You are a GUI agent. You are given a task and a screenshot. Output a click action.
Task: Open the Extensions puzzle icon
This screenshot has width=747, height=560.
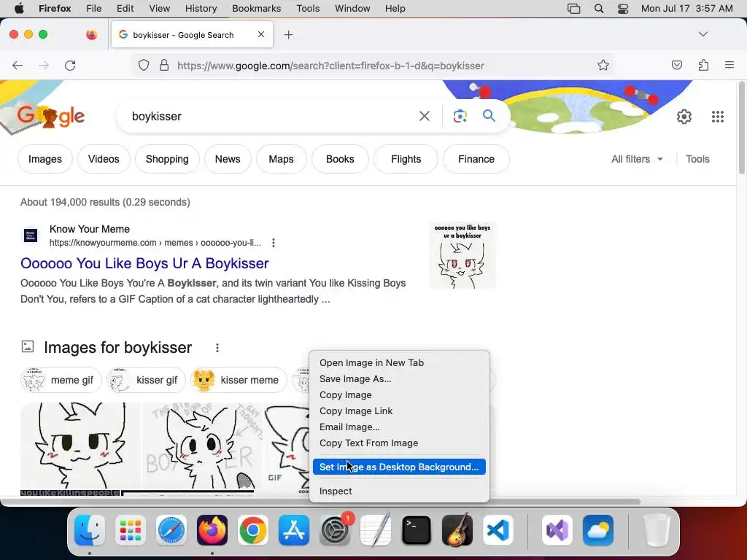pos(703,65)
